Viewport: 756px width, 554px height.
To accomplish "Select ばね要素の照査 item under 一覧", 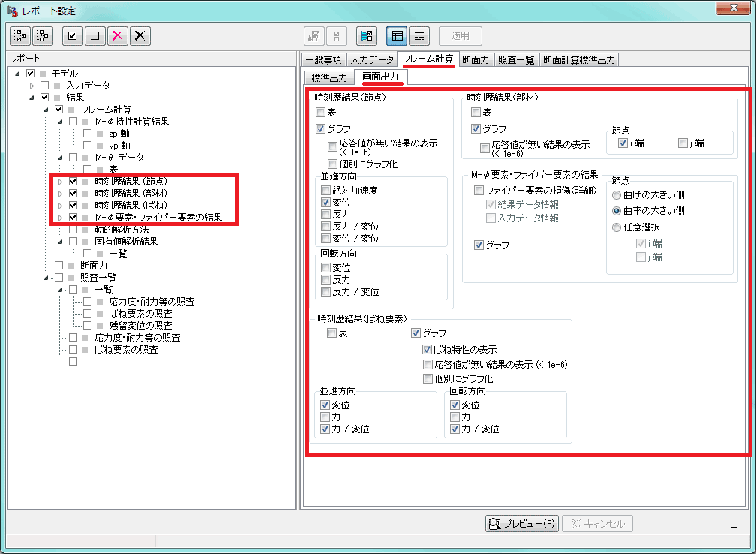I will pos(140,314).
